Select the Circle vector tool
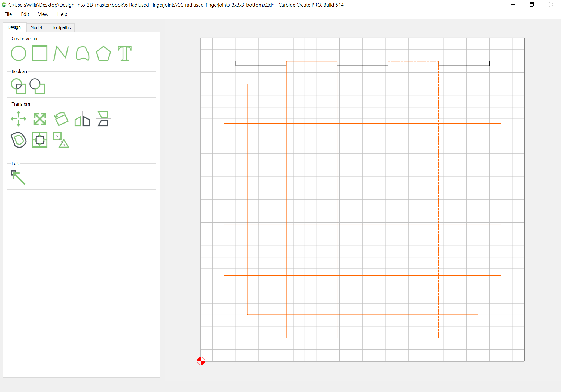 coord(19,53)
